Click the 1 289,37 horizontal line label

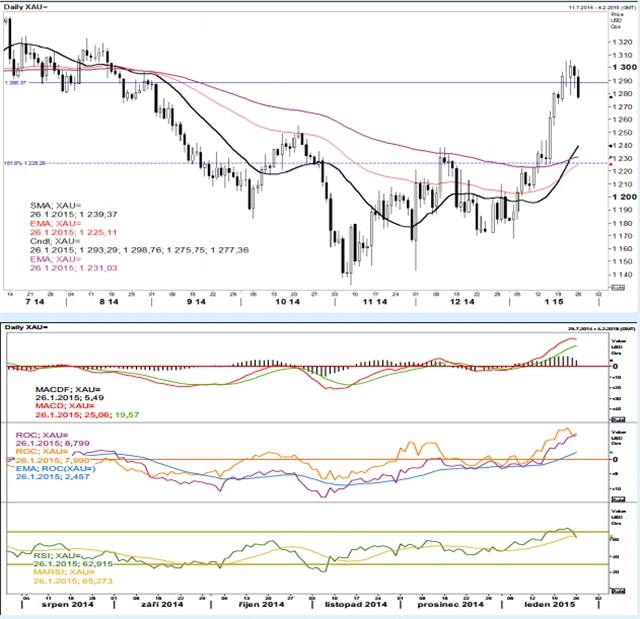14,83
